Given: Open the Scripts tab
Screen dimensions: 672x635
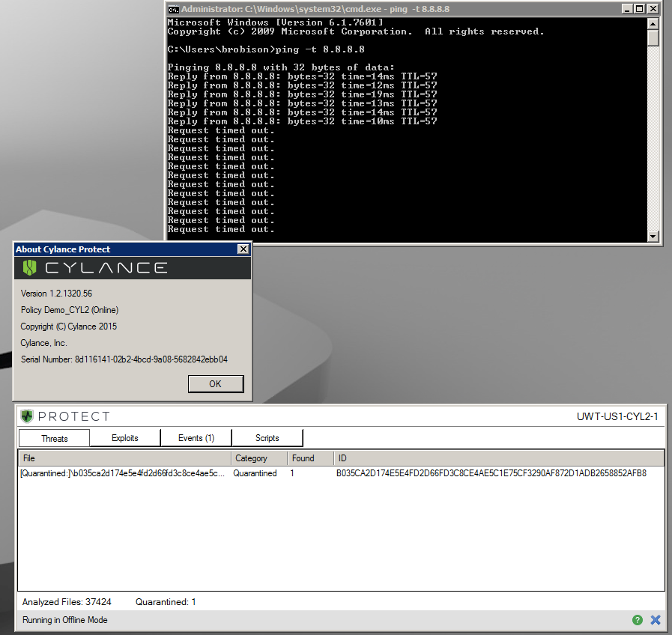Looking at the screenshot, I should (267, 438).
